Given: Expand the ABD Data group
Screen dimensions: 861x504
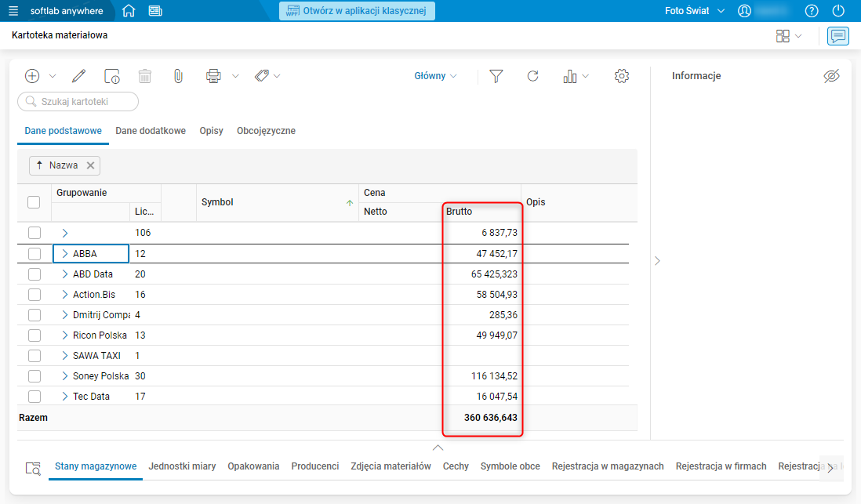Looking at the screenshot, I should (65, 274).
